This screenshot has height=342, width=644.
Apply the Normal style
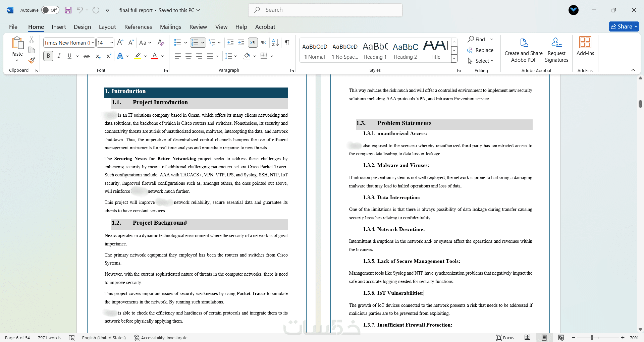[314, 50]
